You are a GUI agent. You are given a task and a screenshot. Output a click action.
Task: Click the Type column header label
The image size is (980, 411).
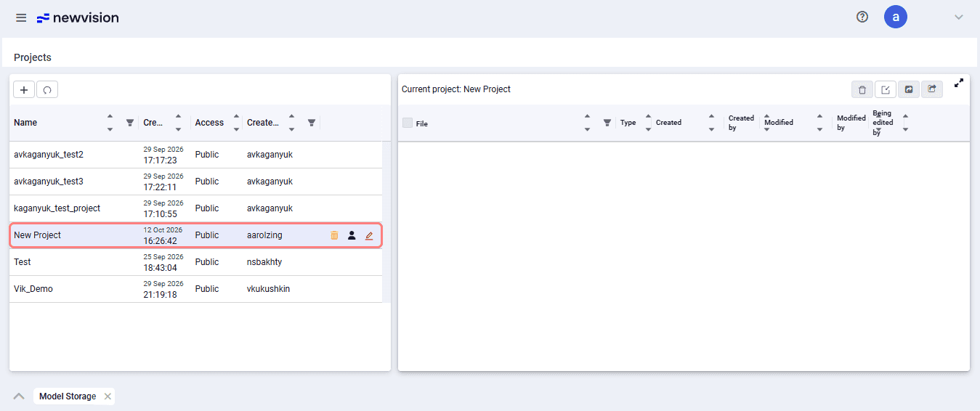coord(628,123)
